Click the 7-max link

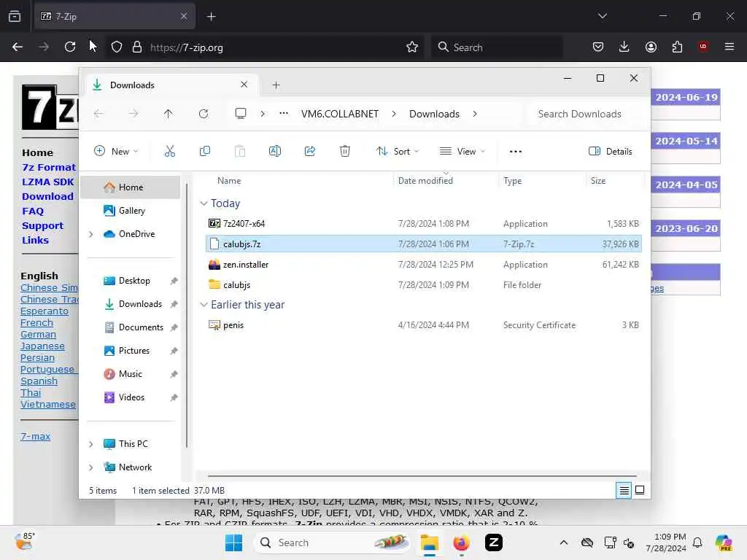coord(35,436)
